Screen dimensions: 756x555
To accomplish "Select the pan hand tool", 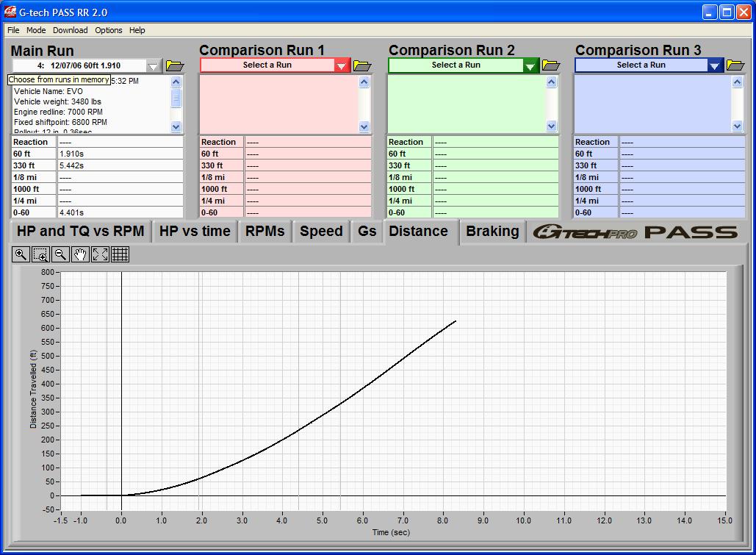I will pos(80,254).
